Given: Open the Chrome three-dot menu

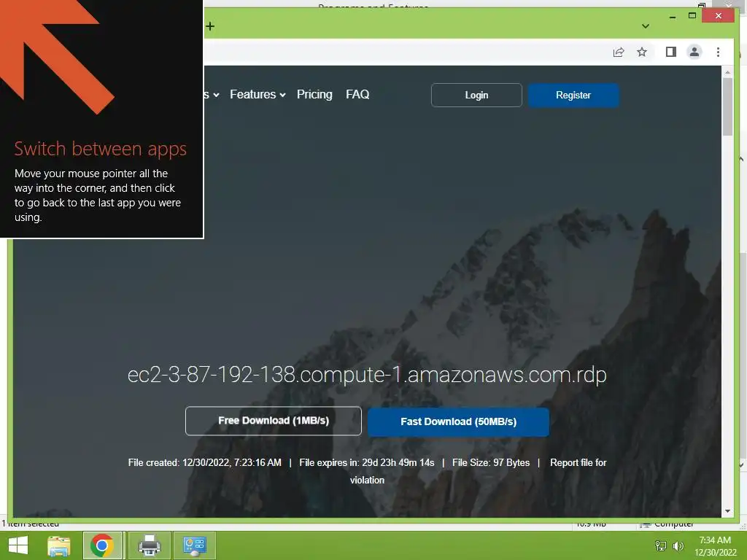Looking at the screenshot, I should click(718, 52).
